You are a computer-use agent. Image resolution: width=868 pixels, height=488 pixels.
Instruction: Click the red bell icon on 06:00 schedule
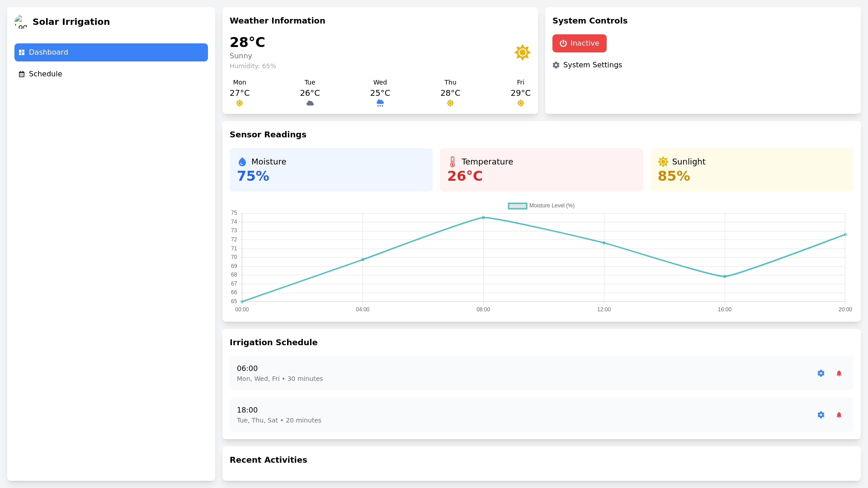coord(839,373)
